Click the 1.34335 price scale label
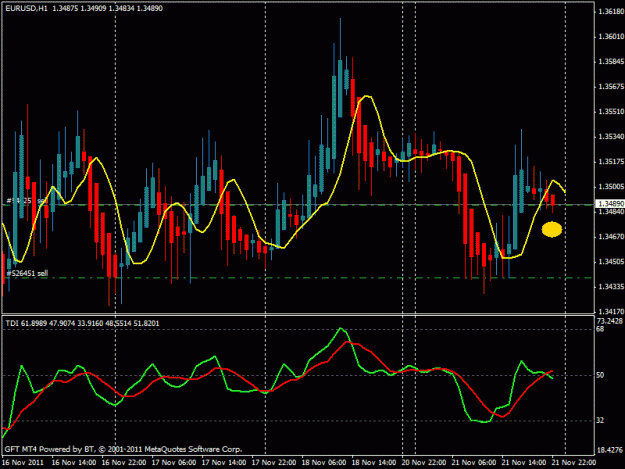The width and height of the screenshot is (625, 469). [x=611, y=287]
